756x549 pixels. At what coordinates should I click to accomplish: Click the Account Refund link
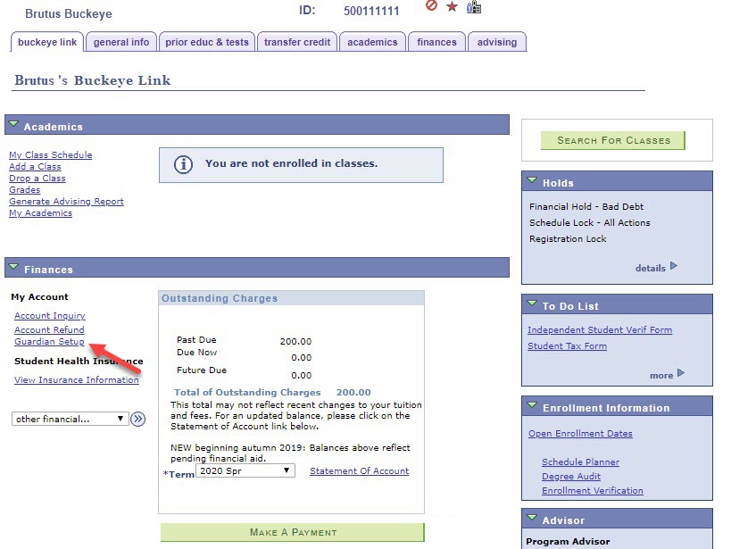pos(49,329)
